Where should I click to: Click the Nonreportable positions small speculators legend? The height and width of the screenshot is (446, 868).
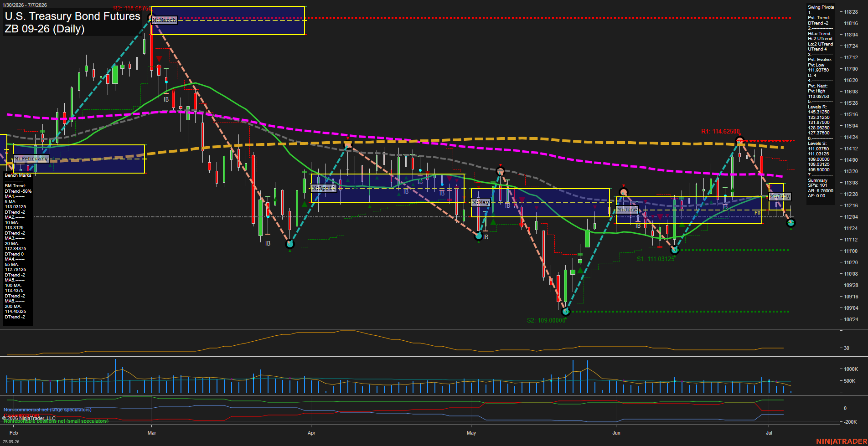click(56, 421)
